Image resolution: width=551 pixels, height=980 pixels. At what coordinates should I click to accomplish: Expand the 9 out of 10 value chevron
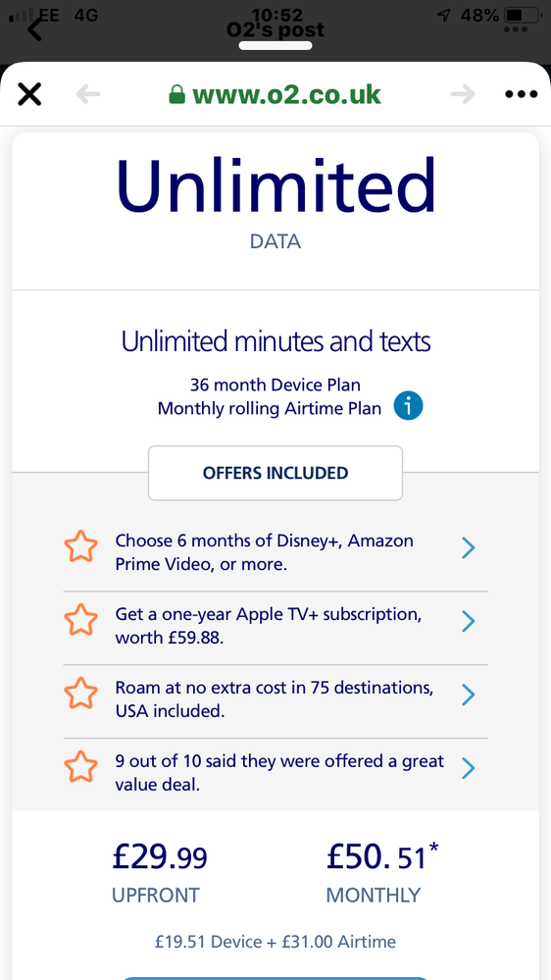click(468, 768)
